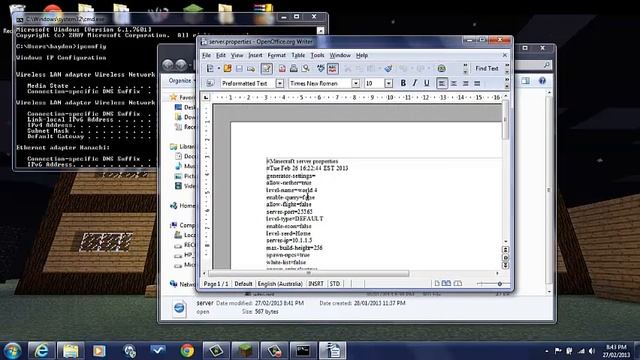Screen dimensions: 640x360
Task: Open the font size dropdown arrow
Action: (389, 83)
